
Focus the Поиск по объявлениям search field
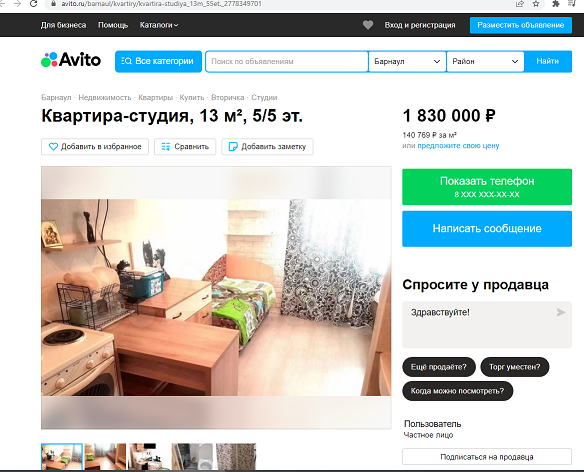(x=287, y=61)
